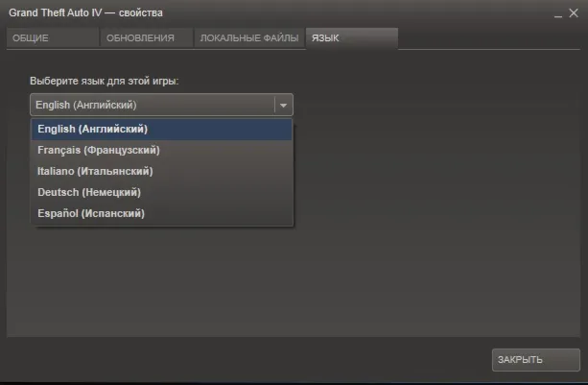
Task: Go to ЛОКАЛЬНЫЕ ФАЙЛЫ tab
Action: coord(249,37)
